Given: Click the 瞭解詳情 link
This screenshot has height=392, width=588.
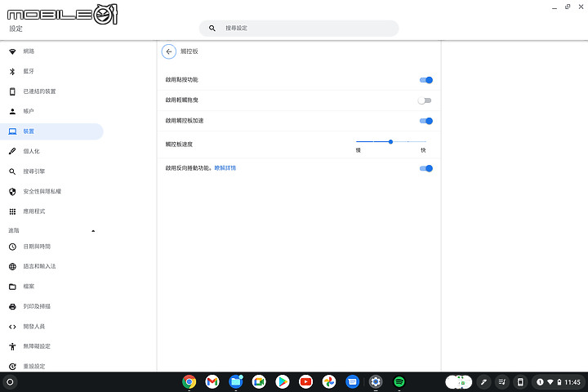Looking at the screenshot, I should [225, 168].
